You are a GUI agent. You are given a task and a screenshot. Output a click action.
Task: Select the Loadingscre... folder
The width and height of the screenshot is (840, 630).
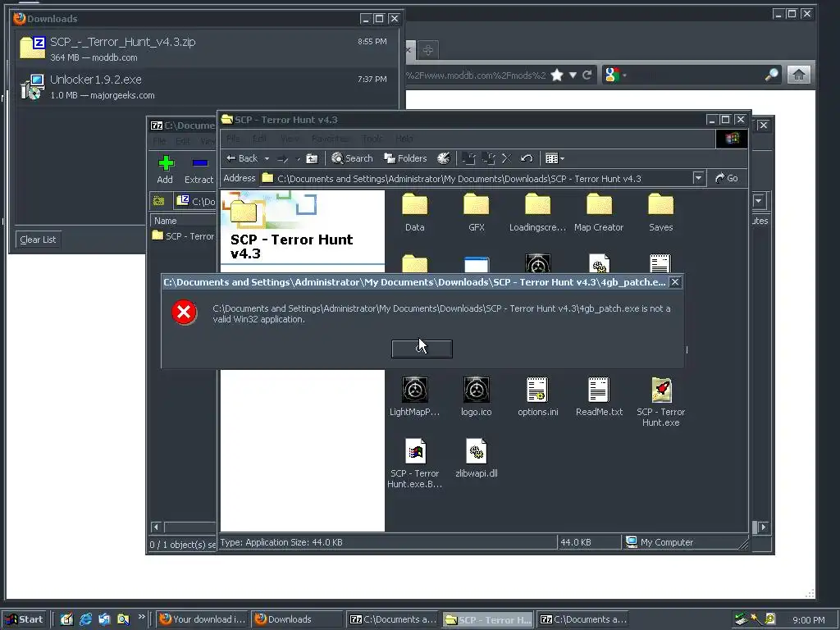pyautogui.click(x=537, y=212)
